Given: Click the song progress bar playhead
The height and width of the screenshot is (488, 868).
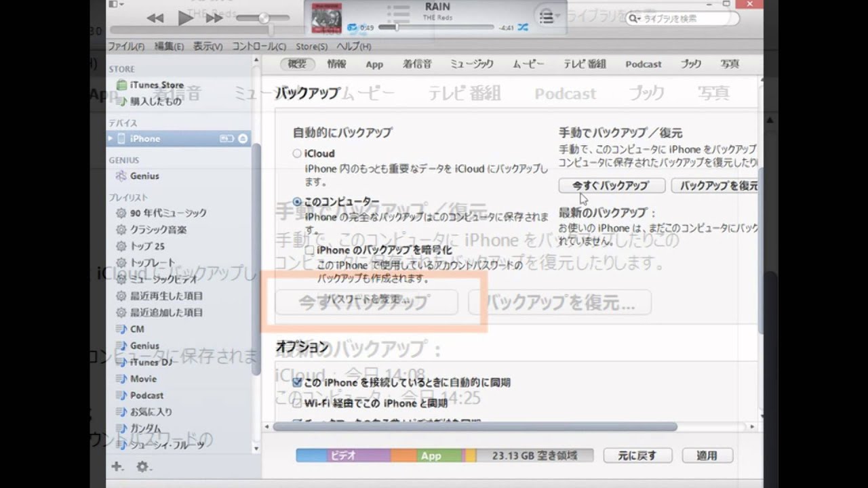Looking at the screenshot, I should coord(397,28).
